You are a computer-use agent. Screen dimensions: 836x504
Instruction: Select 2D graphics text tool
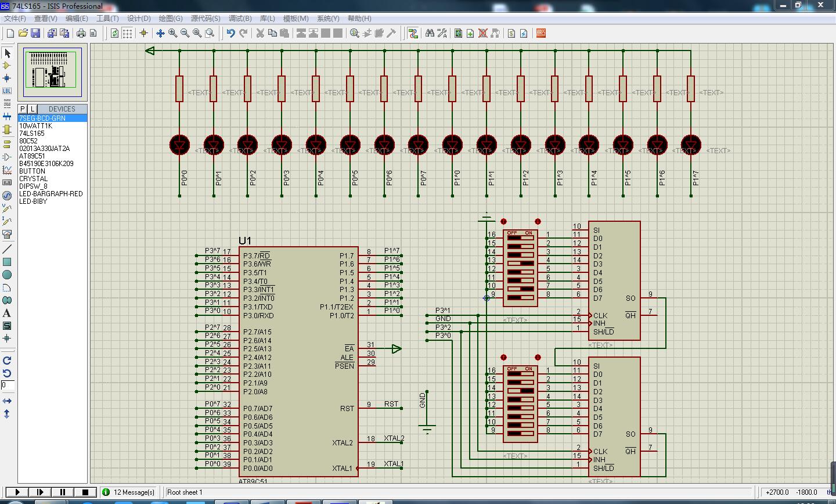click(x=7, y=313)
